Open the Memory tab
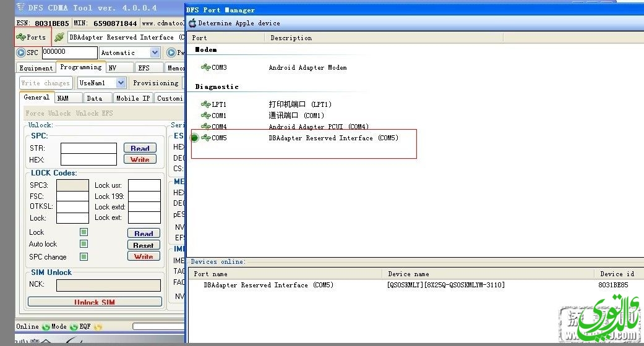The height and width of the screenshot is (346, 644). [174, 68]
